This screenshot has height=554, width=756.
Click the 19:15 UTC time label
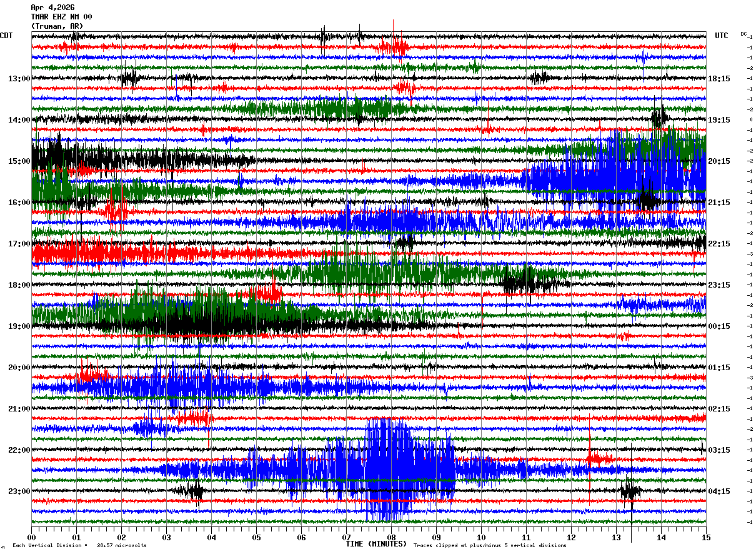(720, 120)
